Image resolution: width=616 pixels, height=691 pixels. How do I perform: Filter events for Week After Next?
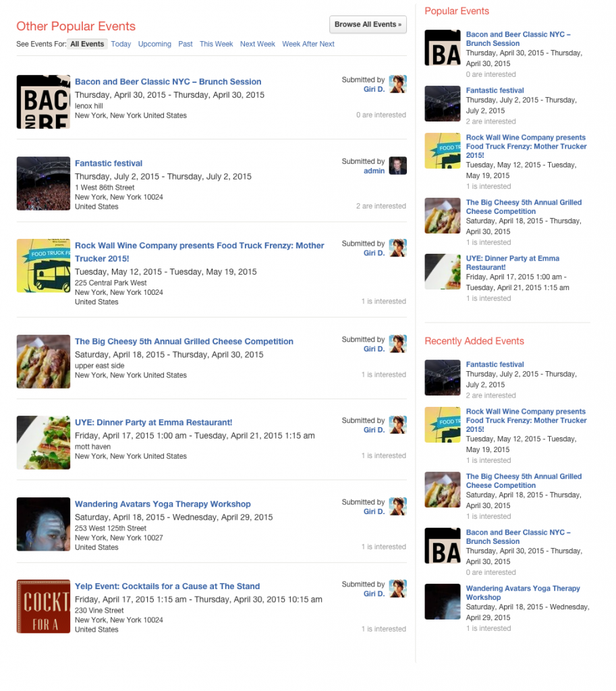pyautogui.click(x=308, y=44)
